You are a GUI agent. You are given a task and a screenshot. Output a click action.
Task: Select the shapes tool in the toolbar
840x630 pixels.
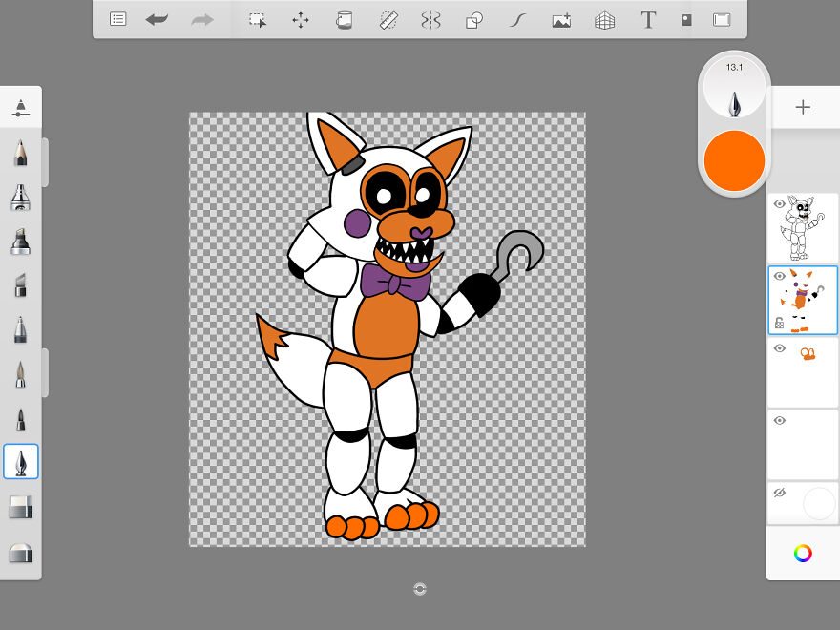click(x=473, y=18)
